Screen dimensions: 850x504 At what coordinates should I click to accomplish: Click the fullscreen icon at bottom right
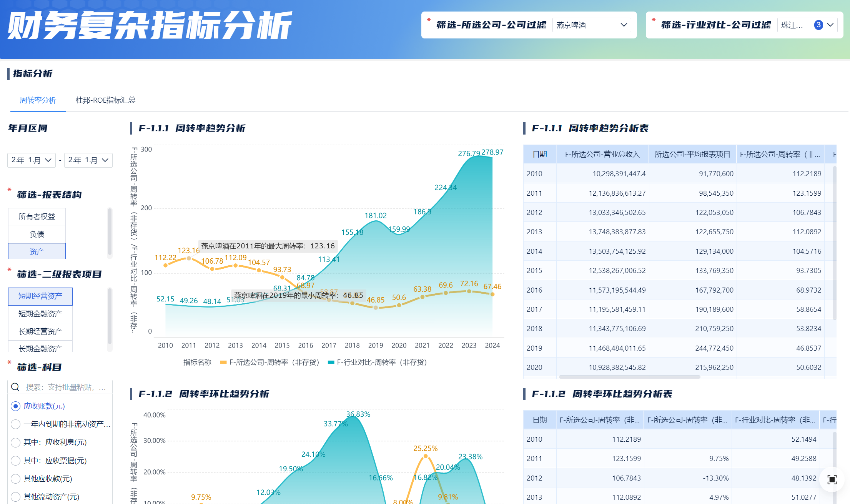pyautogui.click(x=832, y=479)
